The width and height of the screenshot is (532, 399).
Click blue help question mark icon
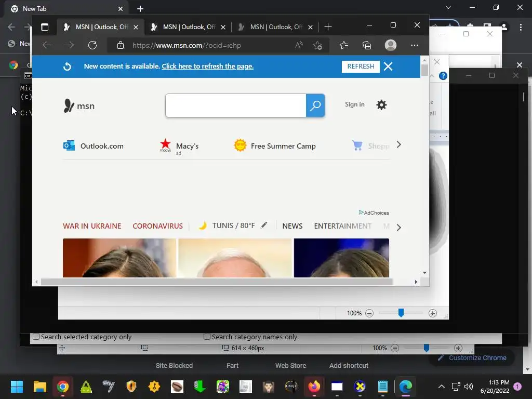coord(443,76)
